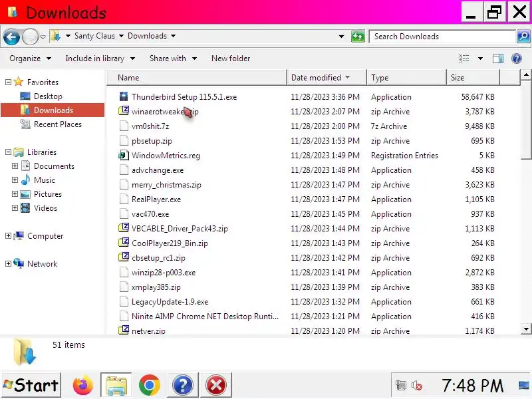The width and height of the screenshot is (532, 399).
Task: Expand the arrow after Downloads breadcrumb
Action: click(173, 36)
